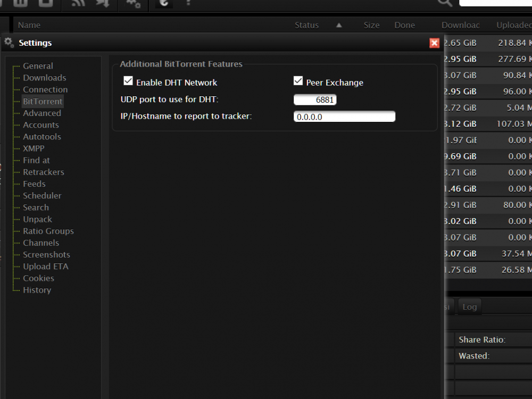Click the 96.00 uploaded value

[x=518, y=92]
